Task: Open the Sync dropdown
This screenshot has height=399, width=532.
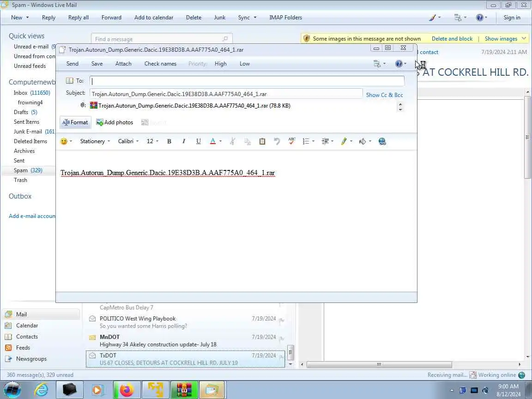Action: tap(247, 17)
